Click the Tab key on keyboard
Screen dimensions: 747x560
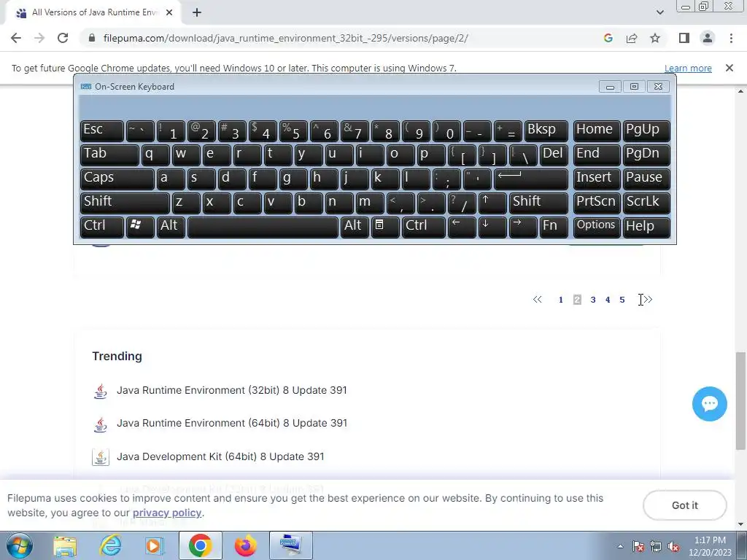[x=109, y=155]
